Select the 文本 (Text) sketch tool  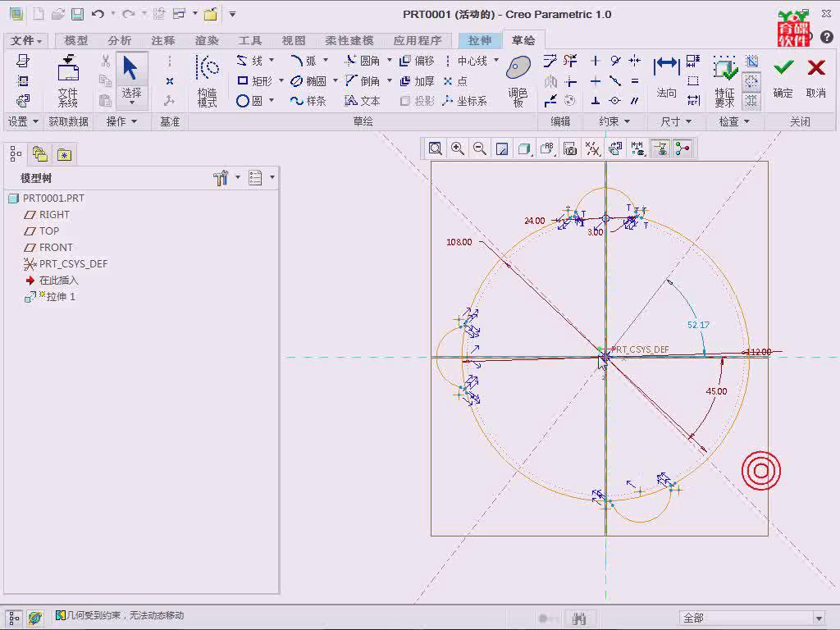(x=363, y=101)
